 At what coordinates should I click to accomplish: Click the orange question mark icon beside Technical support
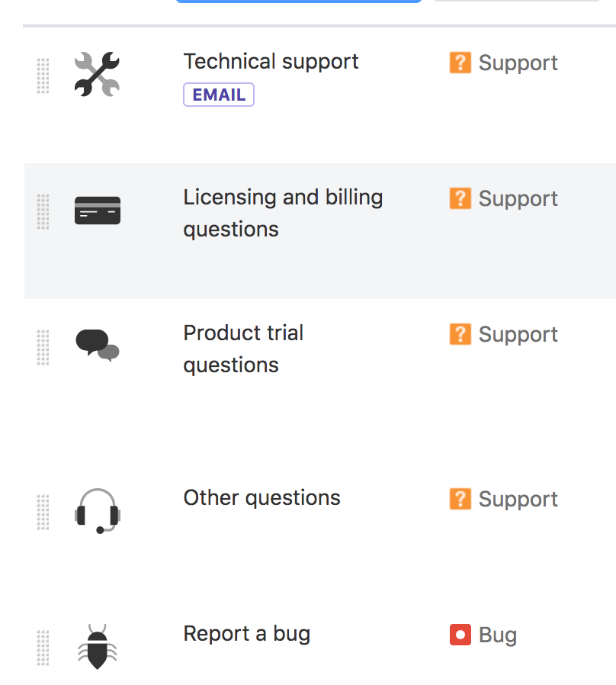(x=460, y=63)
